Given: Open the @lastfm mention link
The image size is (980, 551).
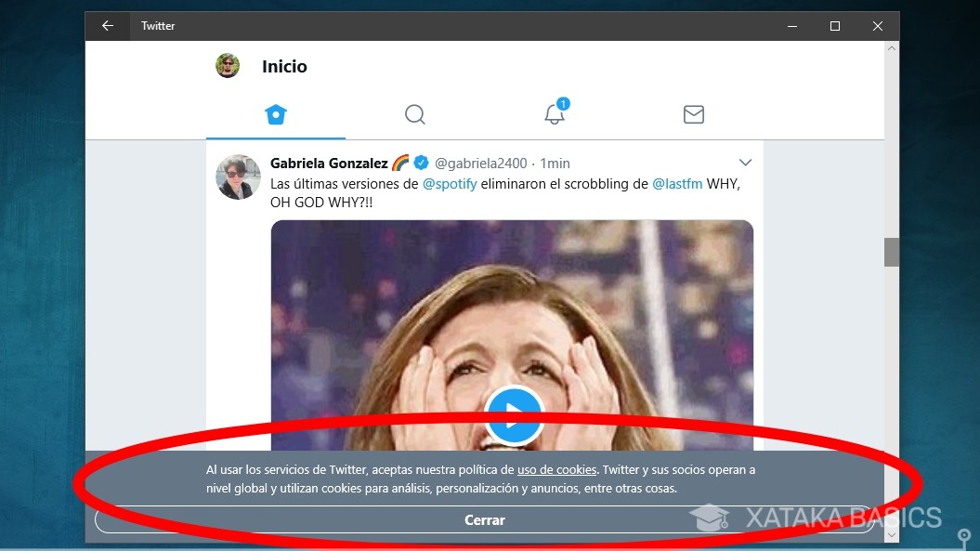Looking at the screenshot, I should 677,184.
